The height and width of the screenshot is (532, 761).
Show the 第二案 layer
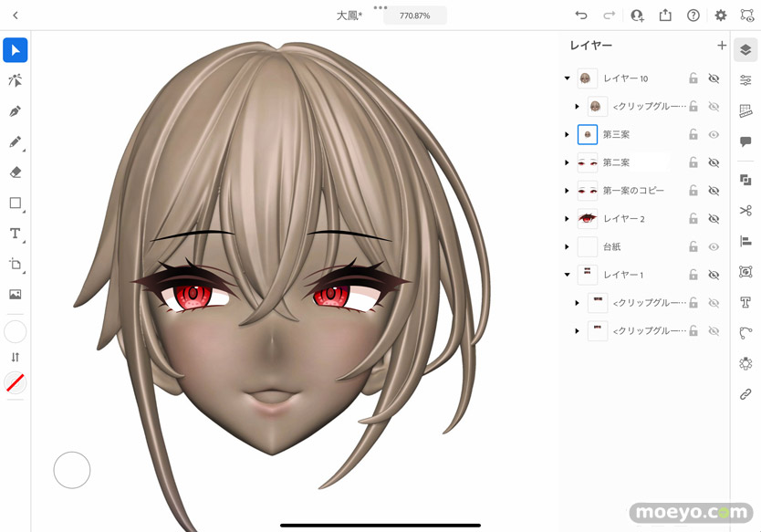coord(714,163)
